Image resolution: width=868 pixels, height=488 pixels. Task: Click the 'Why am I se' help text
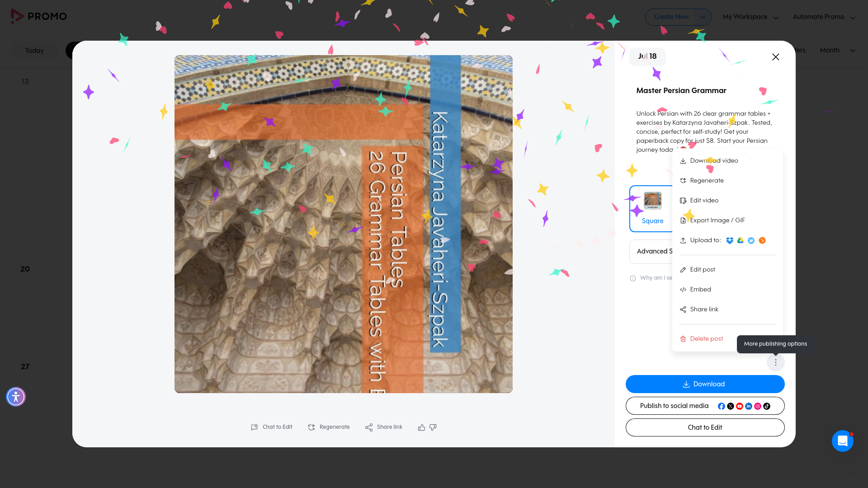656,278
